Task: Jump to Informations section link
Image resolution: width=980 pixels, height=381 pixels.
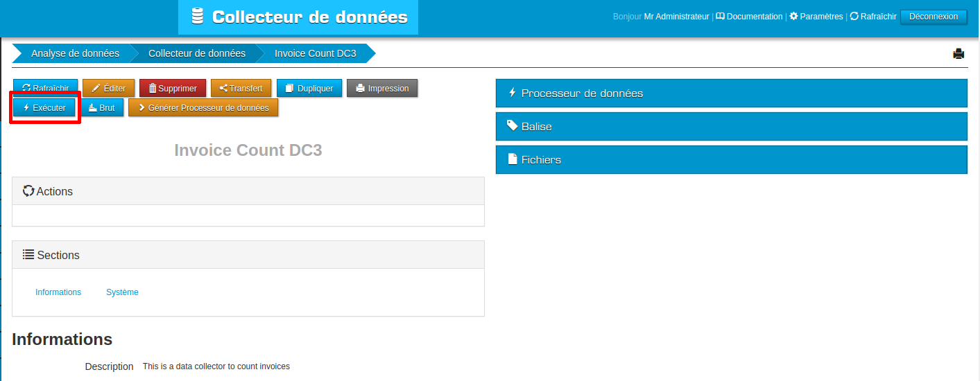Action: (58, 292)
